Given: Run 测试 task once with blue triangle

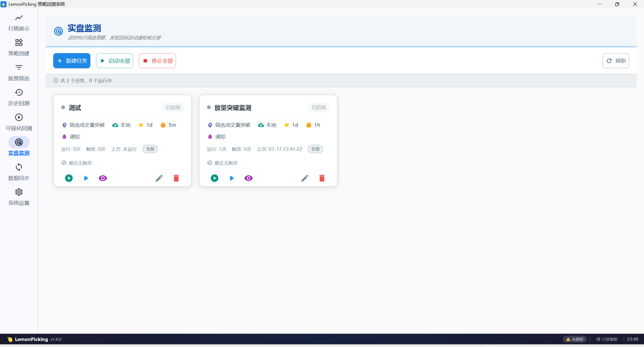Looking at the screenshot, I should tap(86, 178).
